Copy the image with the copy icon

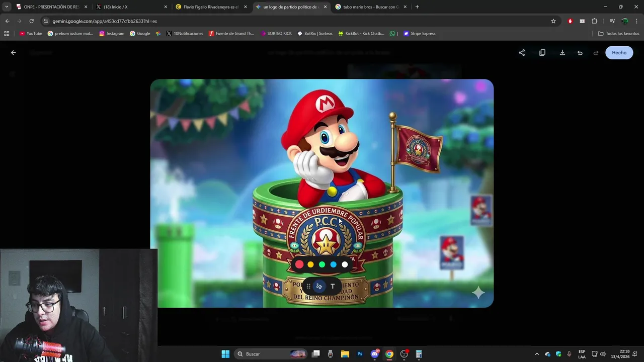542,53
